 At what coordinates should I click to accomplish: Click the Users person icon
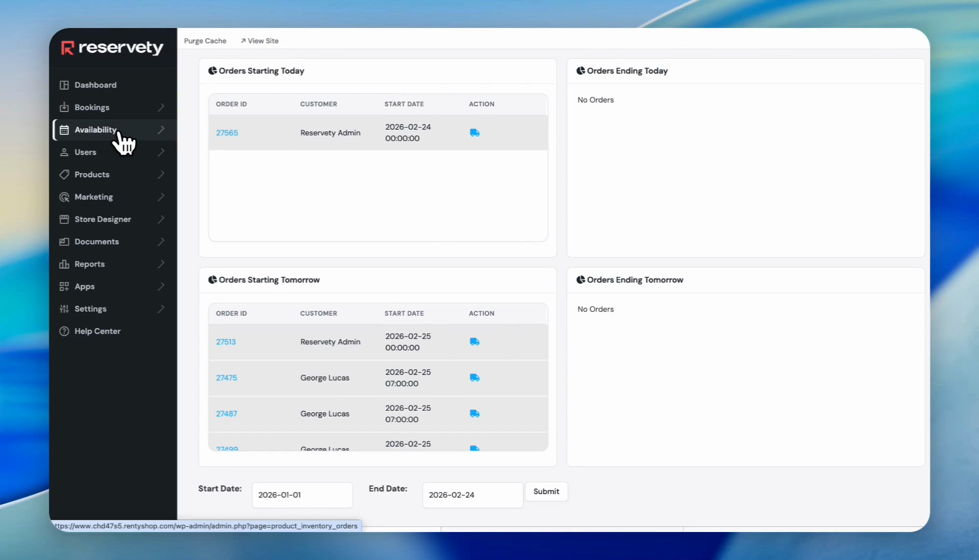click(64, 152)
